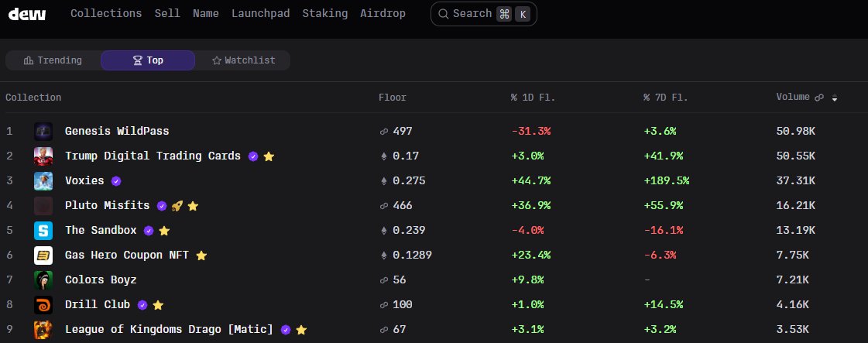Open the Watchlist tab

click(x=244, y=60)
